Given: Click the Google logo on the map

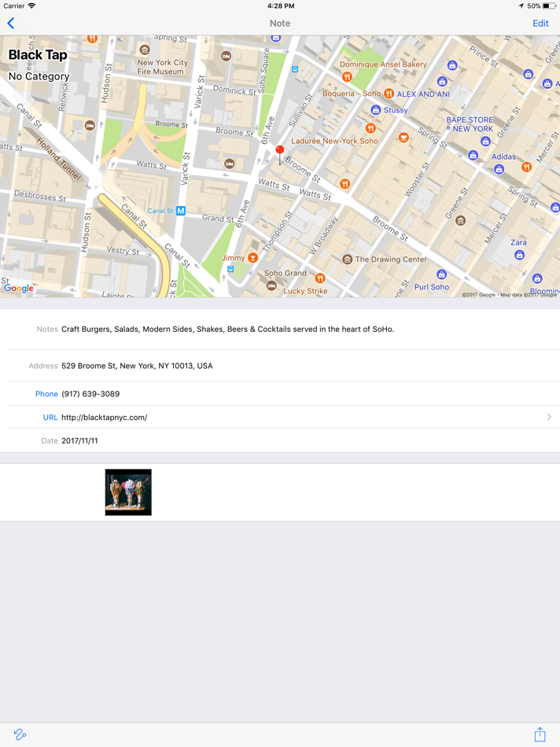Looking at the screenshot, I should coord(19,289).
